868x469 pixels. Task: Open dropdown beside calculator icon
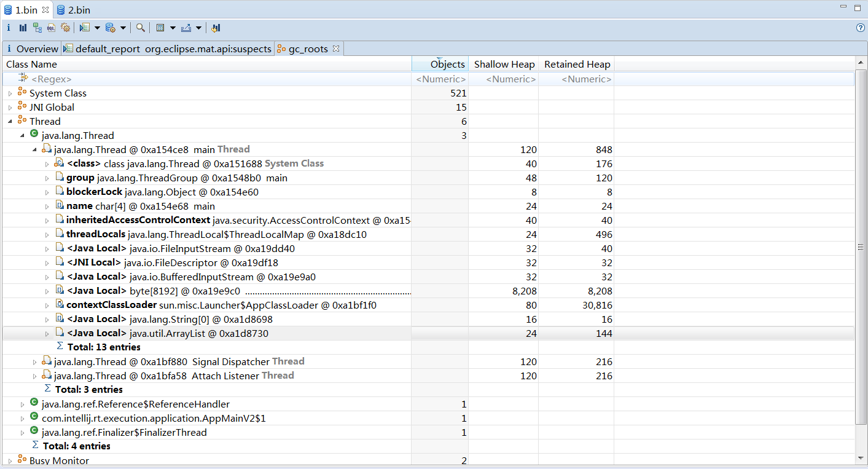tap(173, 28)
